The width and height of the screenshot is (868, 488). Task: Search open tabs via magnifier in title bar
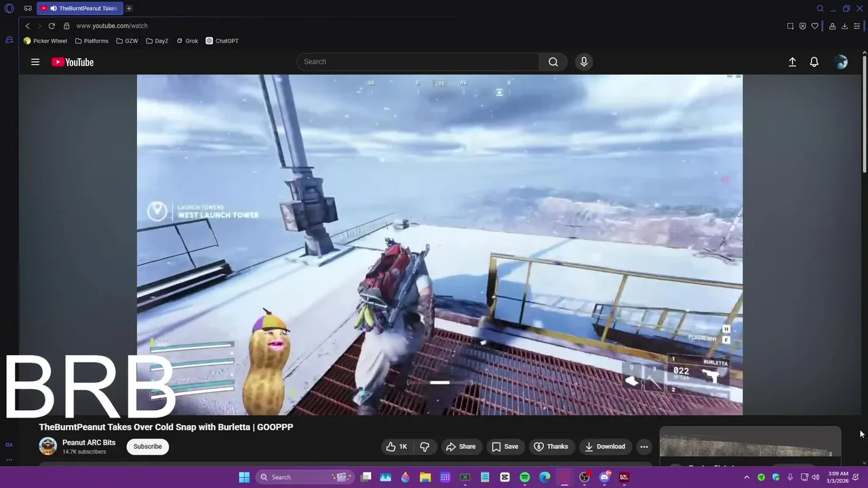820,9
